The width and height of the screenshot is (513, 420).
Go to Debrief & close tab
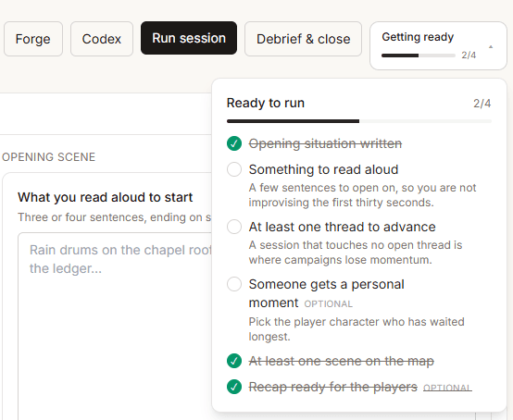pos(304,39)
